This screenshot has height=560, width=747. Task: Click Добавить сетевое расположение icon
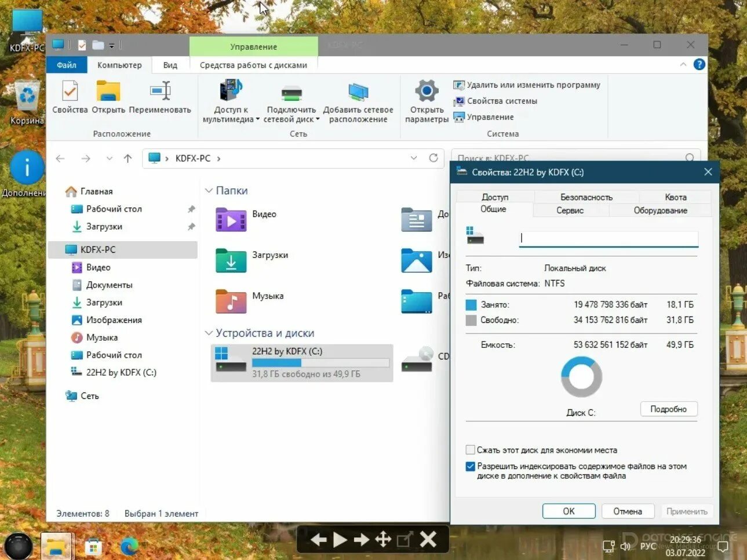(358, 93)
